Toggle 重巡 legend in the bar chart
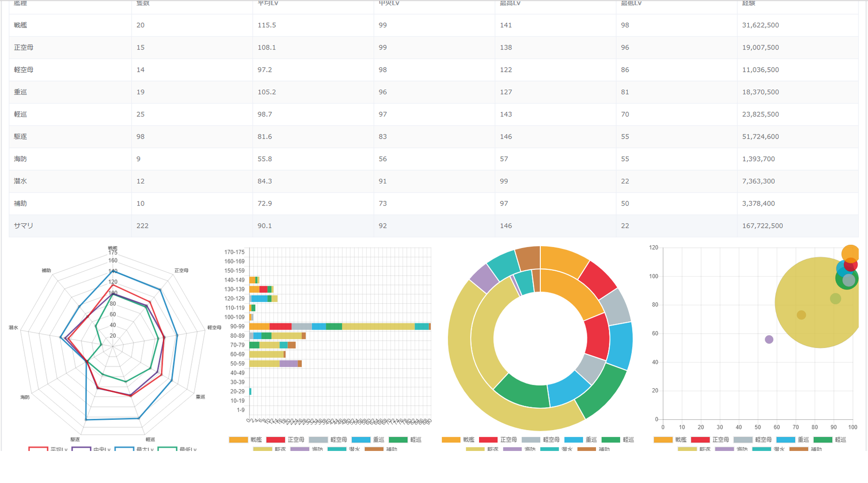This screenshot has height=483, width=868. tap(368, 440)
